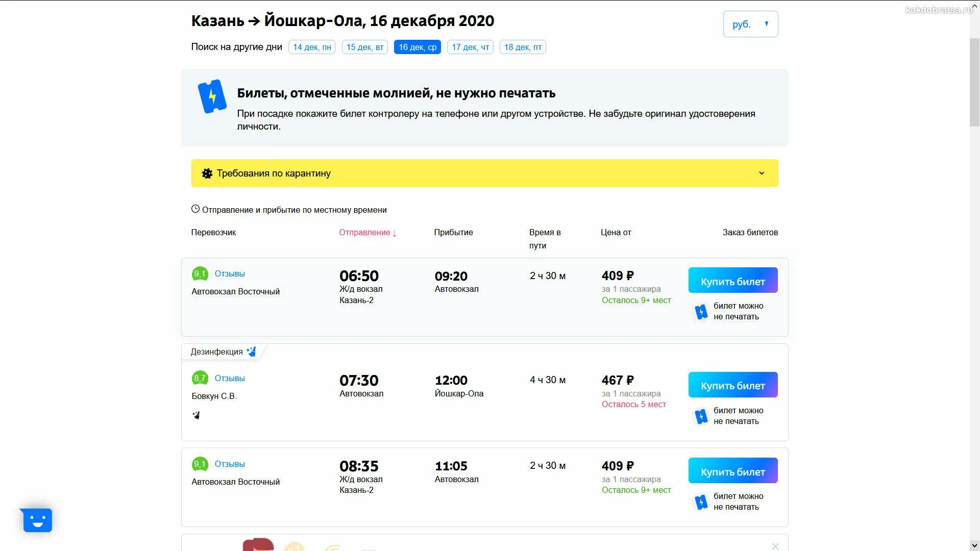Screen dimensions: 980x551
Task: Click the small spray icon under Бовкун С.В.
Action: (196, 415)
